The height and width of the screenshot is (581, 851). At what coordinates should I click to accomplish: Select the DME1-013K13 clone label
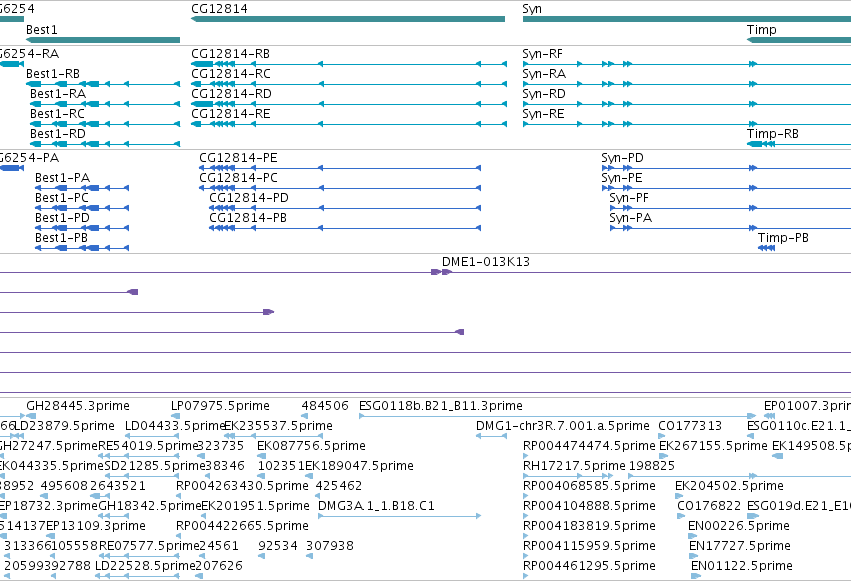pyautogui.click(x=486, y=262)
